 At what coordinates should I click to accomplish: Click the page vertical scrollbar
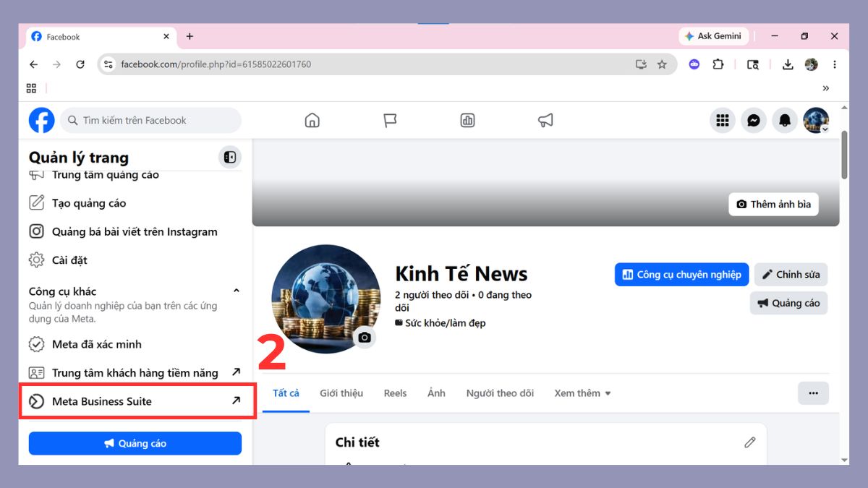click(844, 155)
